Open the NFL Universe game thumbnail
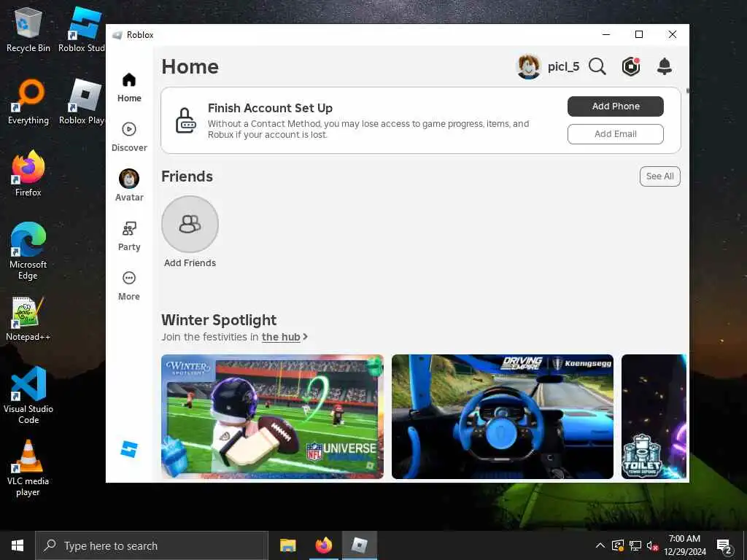The height and width of the screenshot is (560, 747). pos(272,416)
